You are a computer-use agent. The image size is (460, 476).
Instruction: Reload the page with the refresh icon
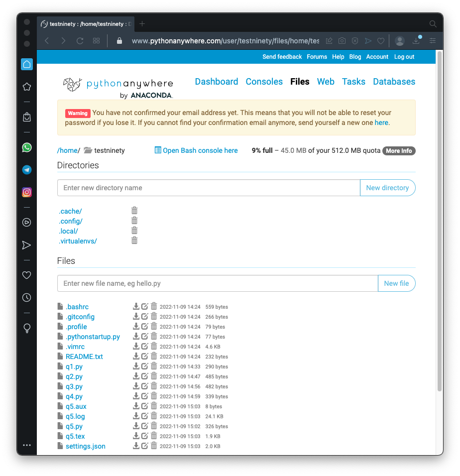click(80, 41)
